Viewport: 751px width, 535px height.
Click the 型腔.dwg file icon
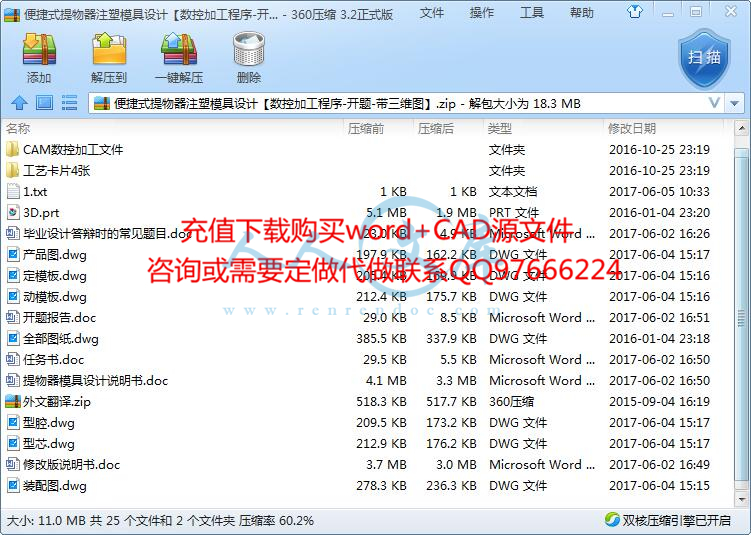(13, 422)
